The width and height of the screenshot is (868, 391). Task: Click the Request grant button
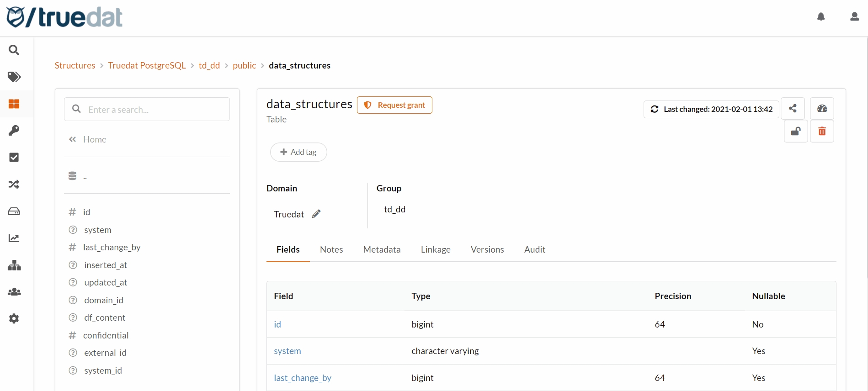pos(394,105)
